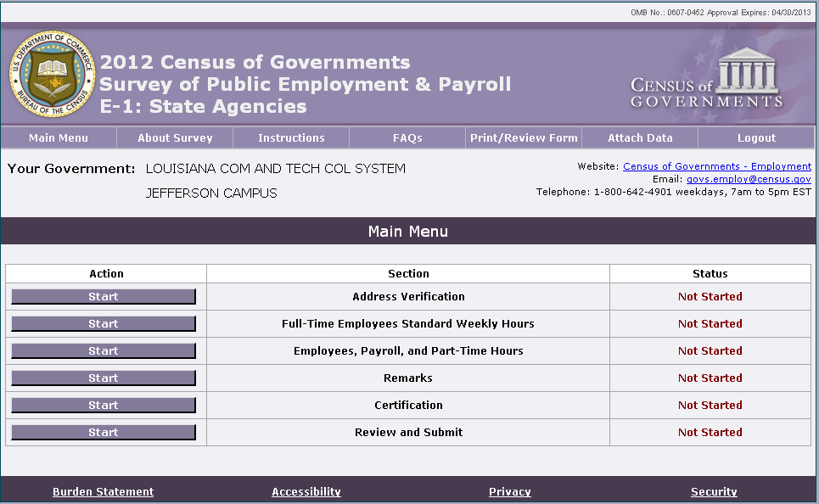Click Not Started status for Remarks

coord(710,378)
